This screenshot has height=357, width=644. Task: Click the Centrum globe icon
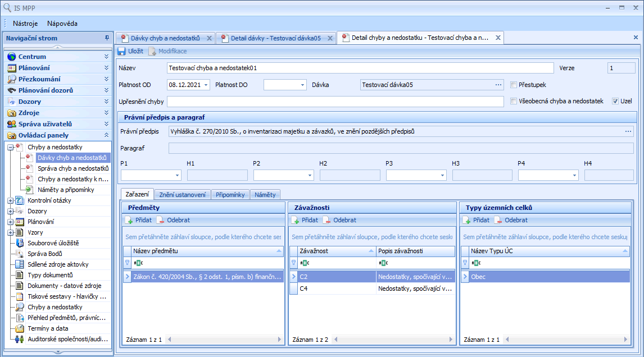[11, 57]
